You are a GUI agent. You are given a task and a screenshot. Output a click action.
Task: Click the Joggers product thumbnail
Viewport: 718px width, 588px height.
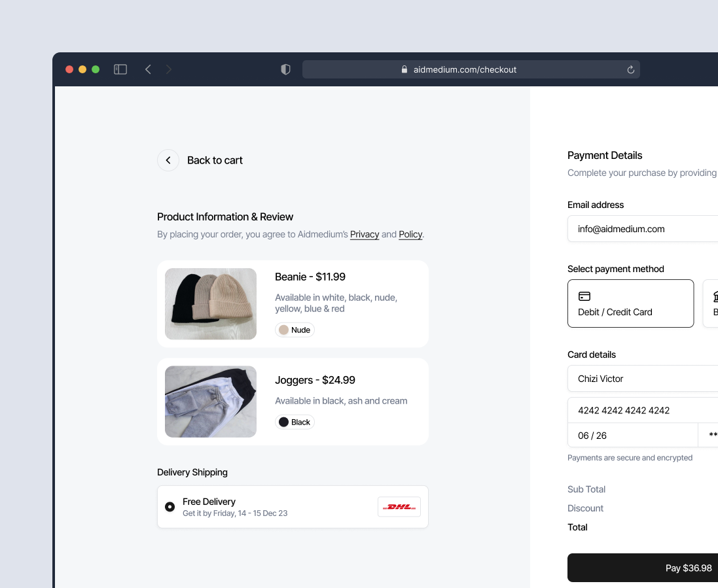(x=211, y=402)
